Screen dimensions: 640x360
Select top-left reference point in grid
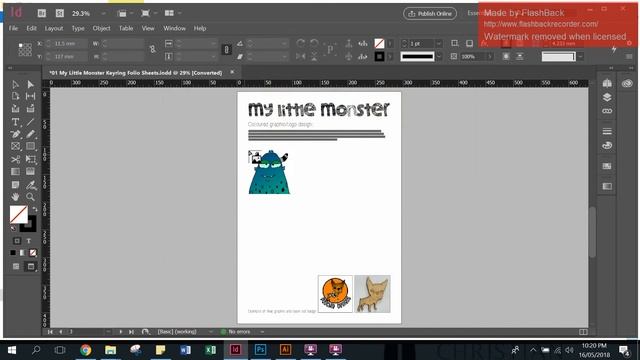(20, 45)
